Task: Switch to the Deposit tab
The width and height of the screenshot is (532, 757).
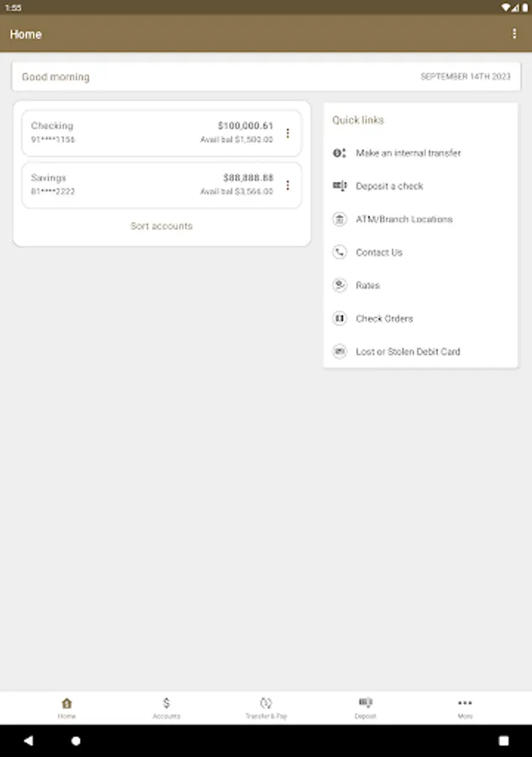Action: pos(366,707)
